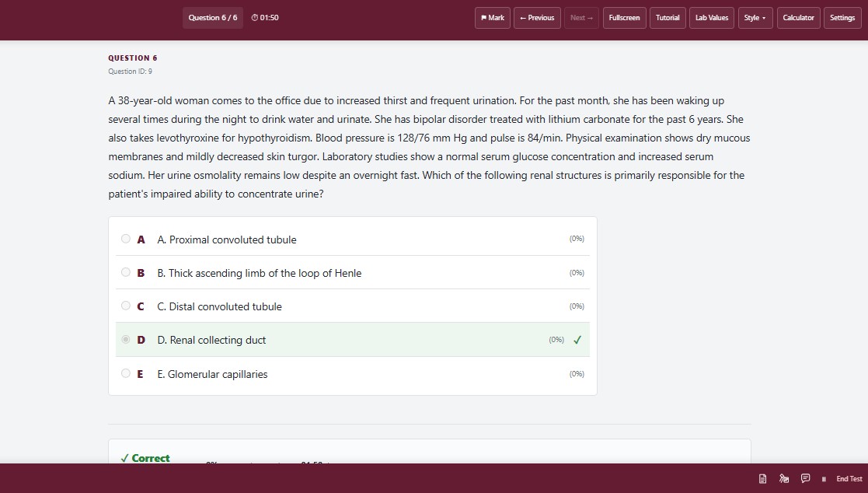Click the (0%) statistic for option E
Screen dimensions: 868x493
point(577,374)
